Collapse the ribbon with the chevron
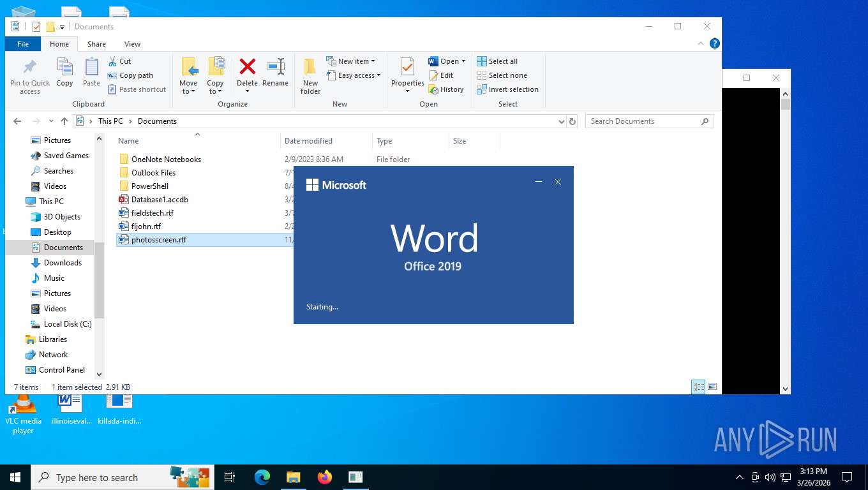This screenshot has height=490, width=868. click(701, 43)
